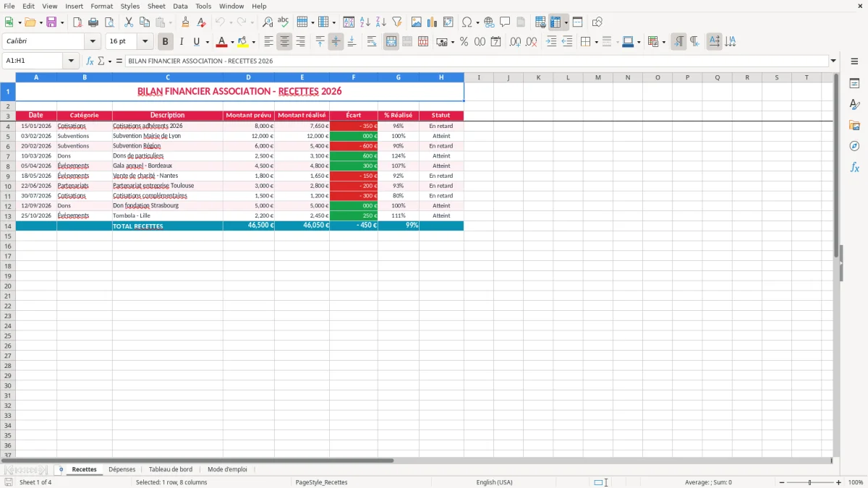This screenshot has height=488, width=868.
Task: Toggle Bold formatting button
Action: click(x=165, y=42)
